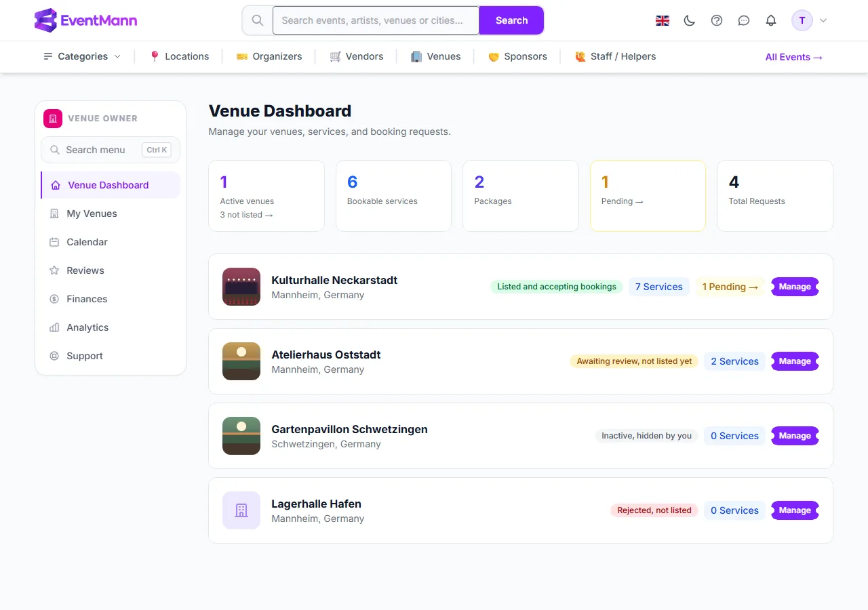This screenshot has height=610, width=868.
Task: Open Finances in sidebar
Action: [111, 299]
